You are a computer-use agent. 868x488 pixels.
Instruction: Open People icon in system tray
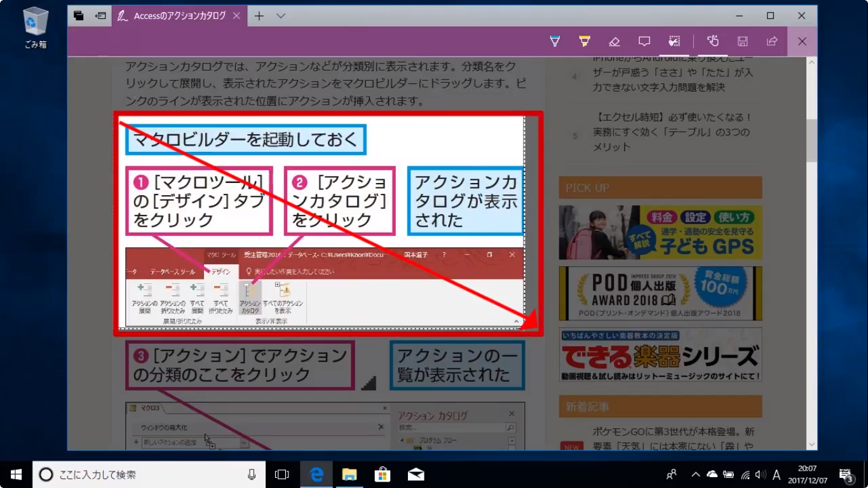[671, 475]
